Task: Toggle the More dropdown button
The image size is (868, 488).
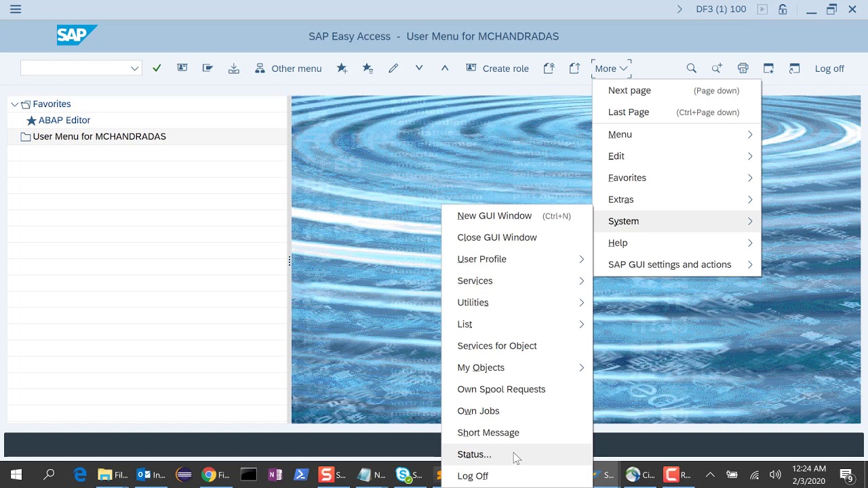Action: (611, 68)
